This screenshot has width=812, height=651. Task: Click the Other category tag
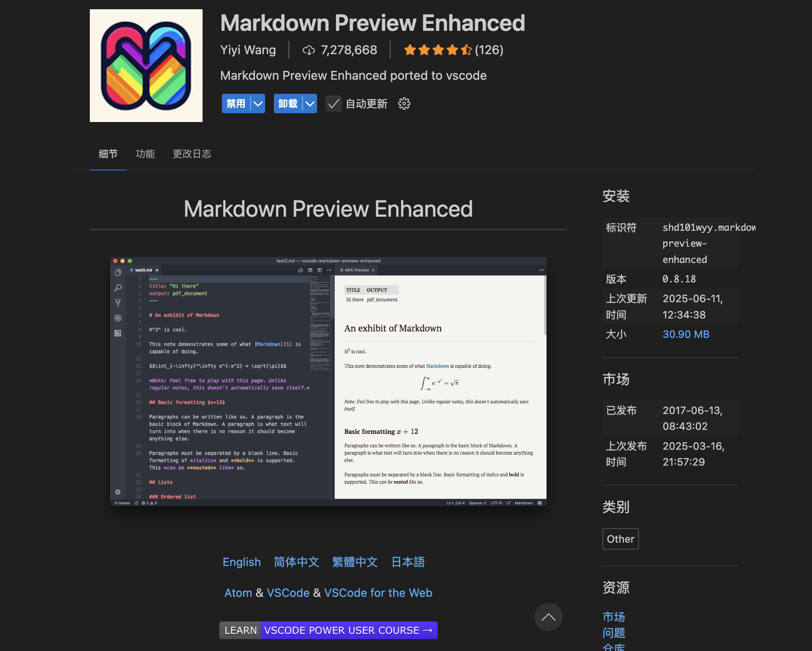pos(620,539)
